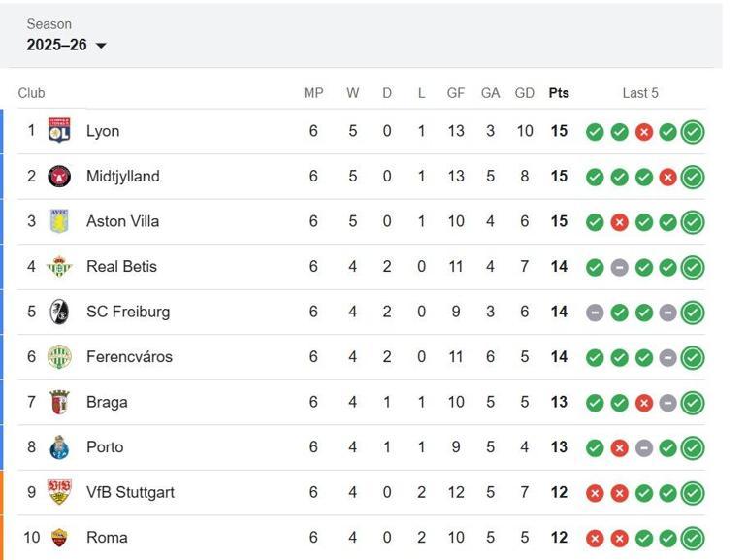Open the Season 2025–26 dropdown
The width and height of the screenshot is (747, 560).
click(x=67, y=46)
